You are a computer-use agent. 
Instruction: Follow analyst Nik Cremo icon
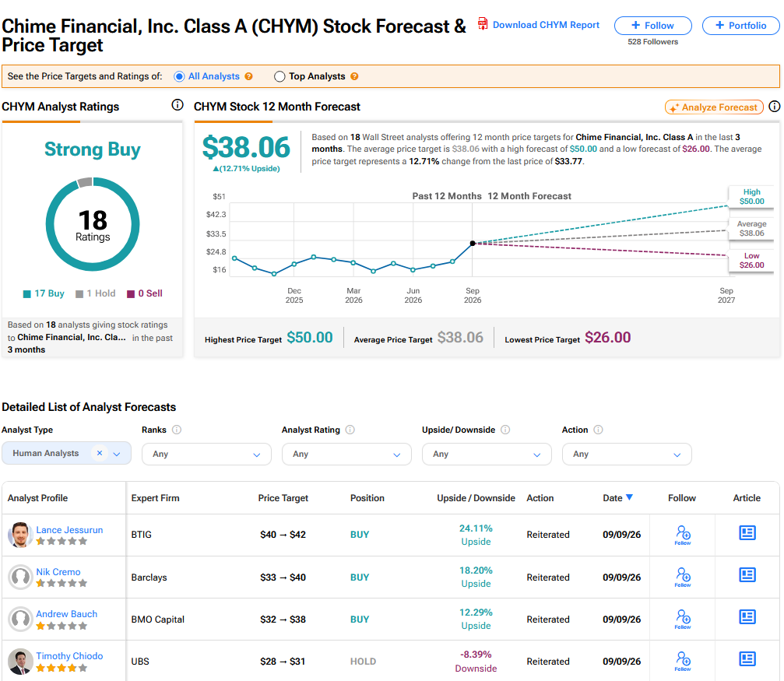(683, 577)
